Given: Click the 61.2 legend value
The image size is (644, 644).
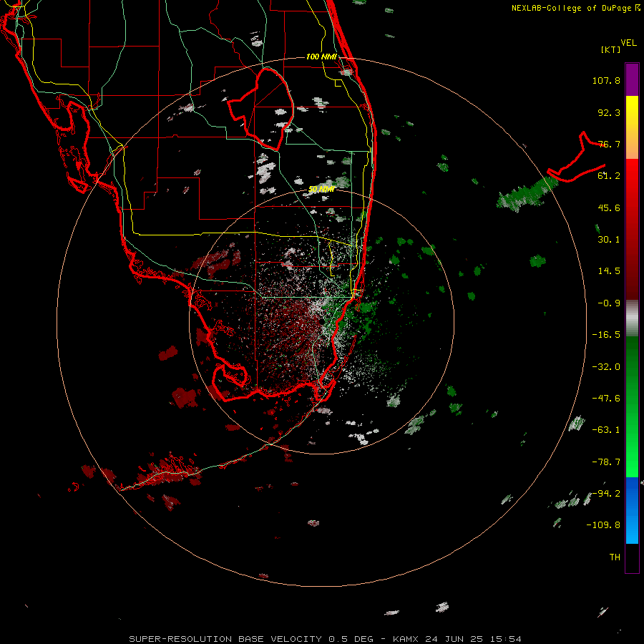Looking at the screenshot, I should pyautogui.click(x=609, y=176).
